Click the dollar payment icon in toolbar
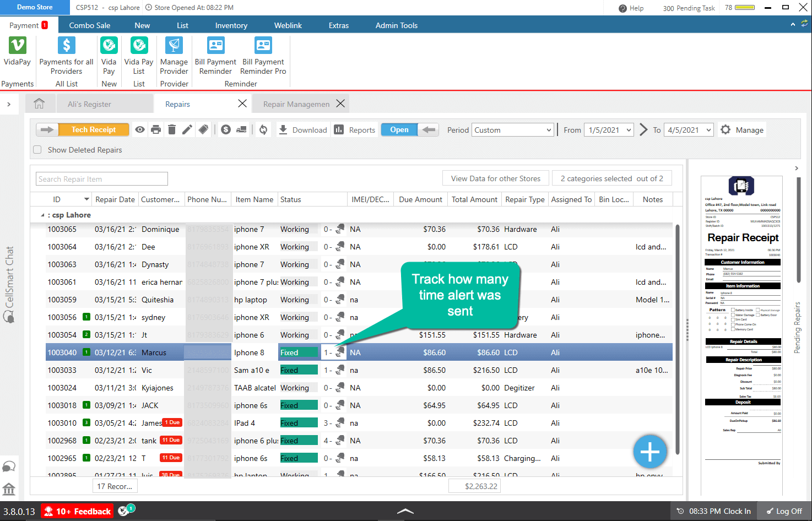The height and width of the screenshot is (521, 812). (226, 130)
